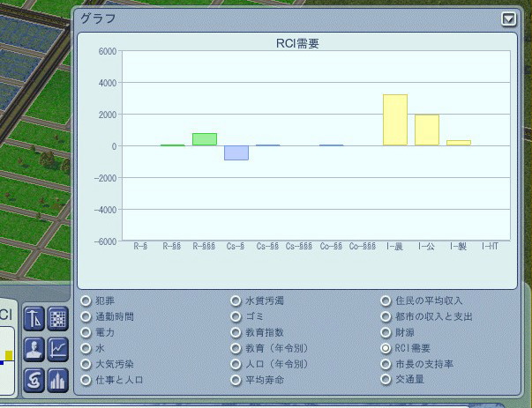The width and height of the screenshot is (532, 408).
Task: Select the 財源 graph radio button
Action: pos(386,332)
